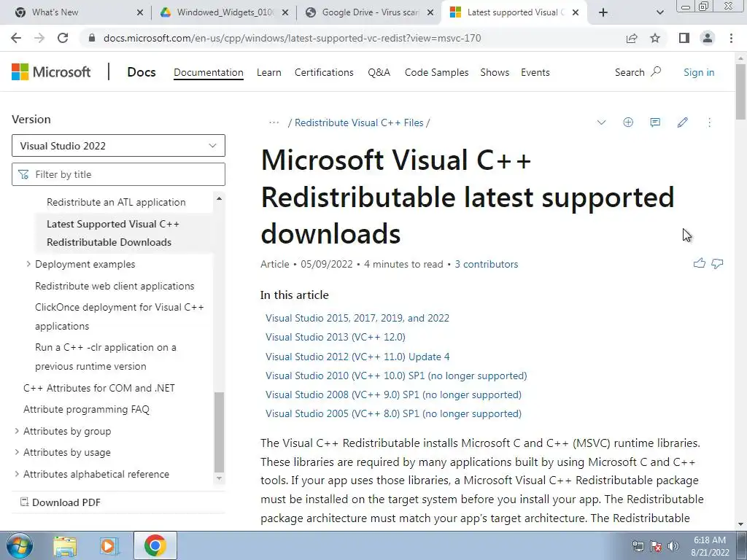
Task: Click the add to collection plus-circle icon
Action: pos(628,122)
